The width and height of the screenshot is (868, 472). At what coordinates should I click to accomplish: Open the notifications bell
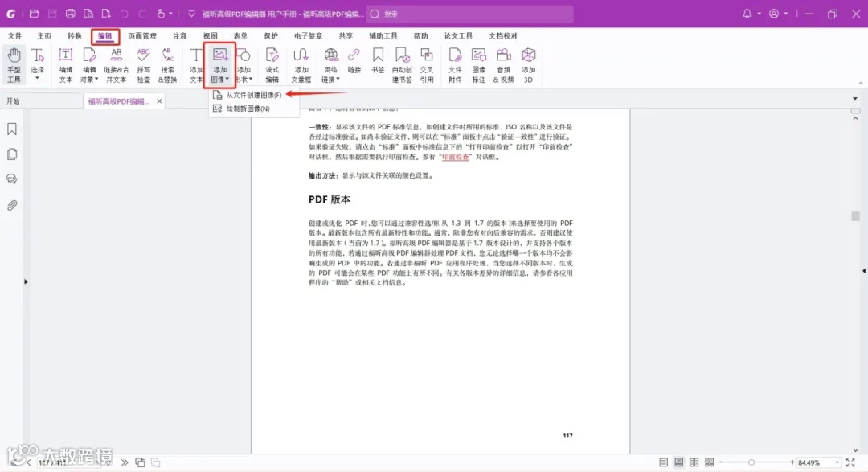(747, 14)
